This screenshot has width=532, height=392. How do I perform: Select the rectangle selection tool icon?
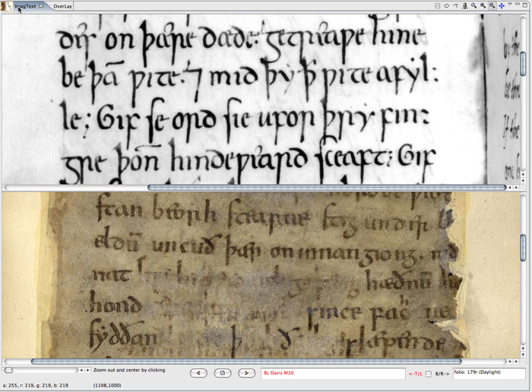click(x=438, y=6)
